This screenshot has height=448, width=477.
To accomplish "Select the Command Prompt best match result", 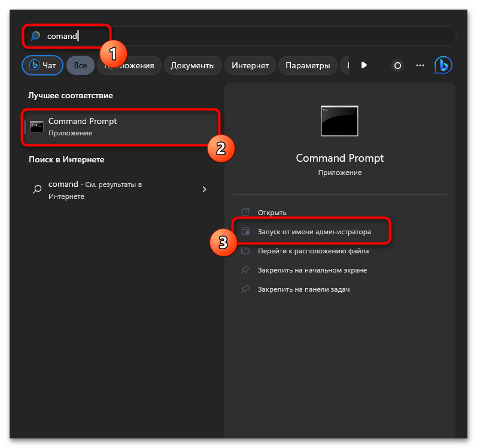I will (121, 126).
